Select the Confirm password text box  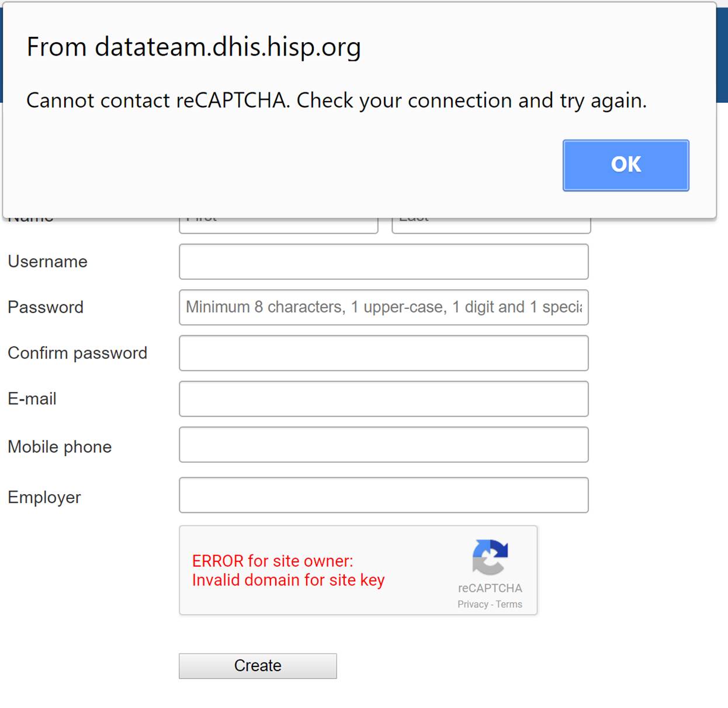tap(383, 353)
